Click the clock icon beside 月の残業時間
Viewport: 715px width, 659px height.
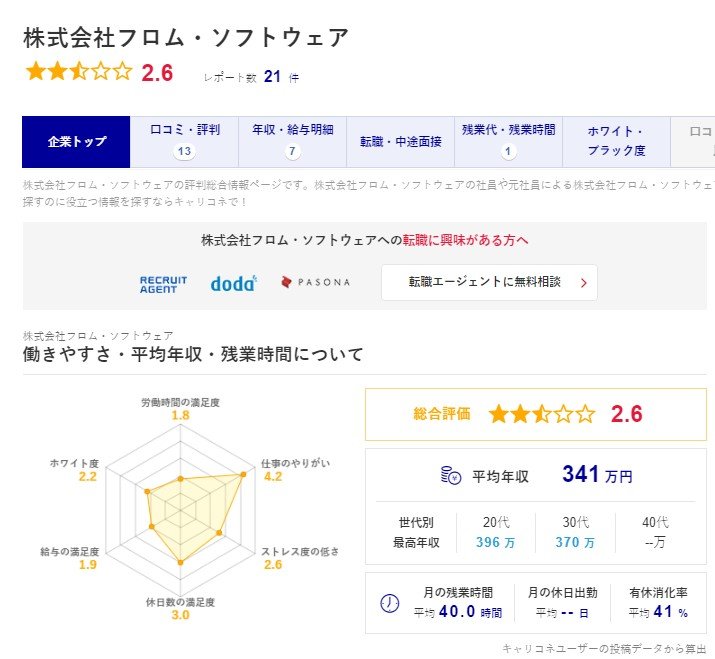click(391, 604)
